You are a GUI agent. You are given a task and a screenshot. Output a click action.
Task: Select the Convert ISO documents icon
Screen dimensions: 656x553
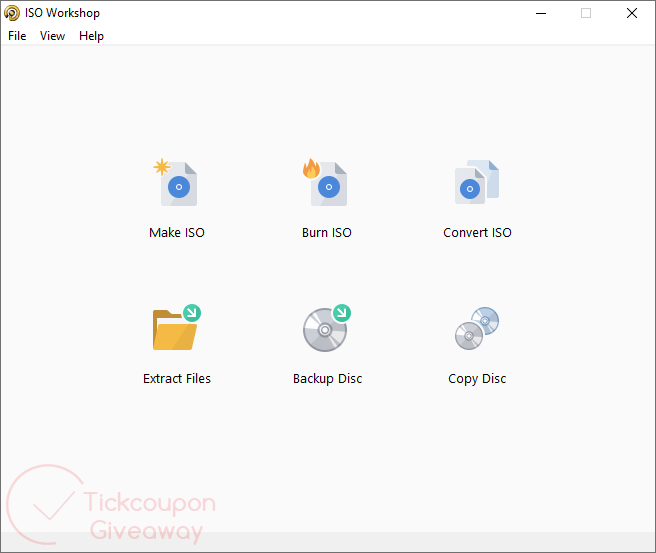pyautogui.click(x=477, y=182)
